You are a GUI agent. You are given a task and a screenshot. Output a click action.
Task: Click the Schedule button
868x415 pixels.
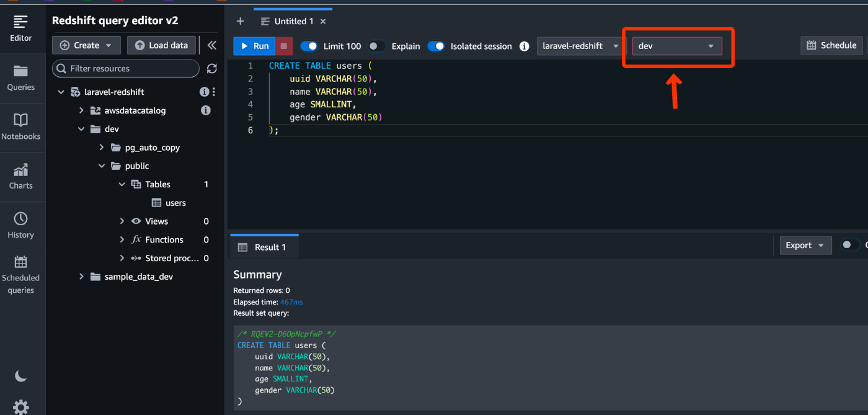[x=831, y=45]
